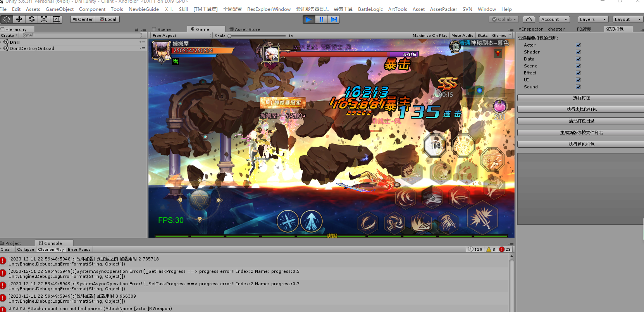Select the Rect Transform tool
This screenshot has height=312, width=644.
tap(57, 19)
